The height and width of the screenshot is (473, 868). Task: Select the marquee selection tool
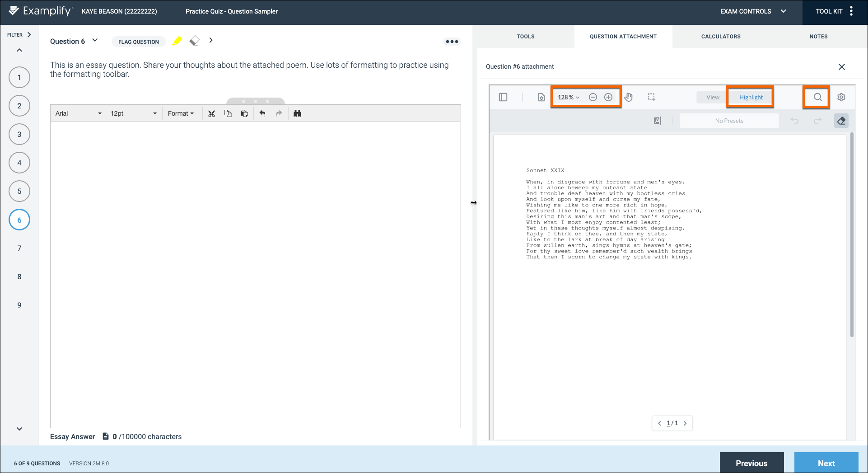click(x=651, y=97)
